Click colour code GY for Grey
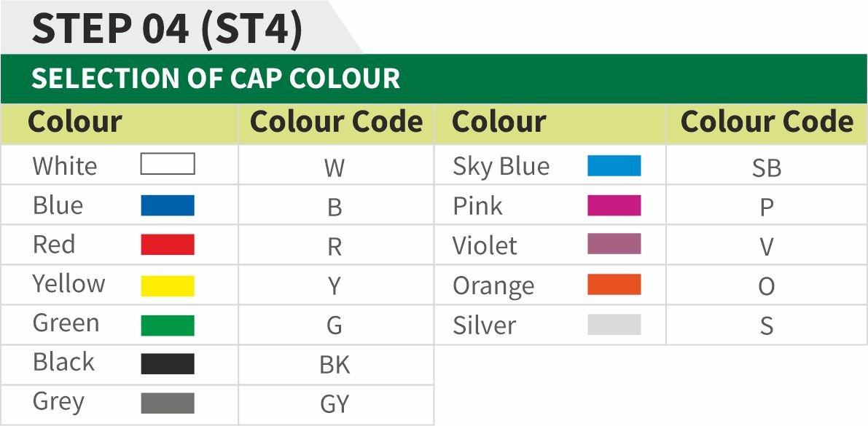Viewport: 868px width, 426px height. 335,404
